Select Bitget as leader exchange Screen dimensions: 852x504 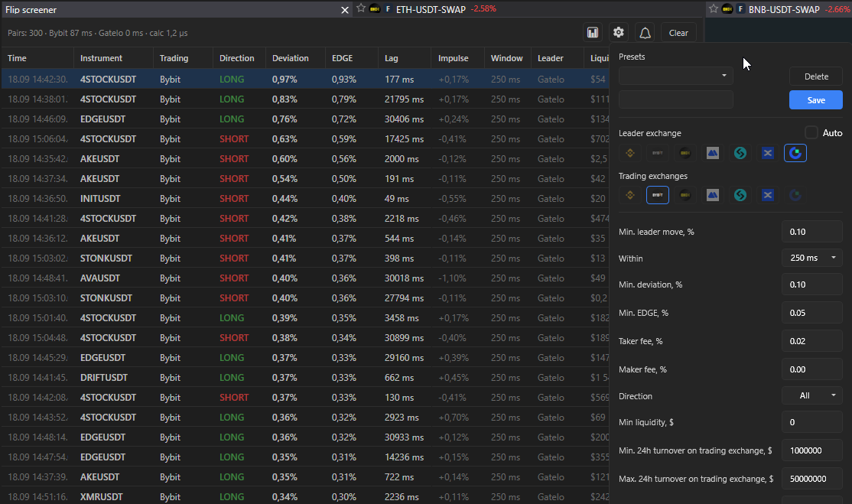[740, 153]
